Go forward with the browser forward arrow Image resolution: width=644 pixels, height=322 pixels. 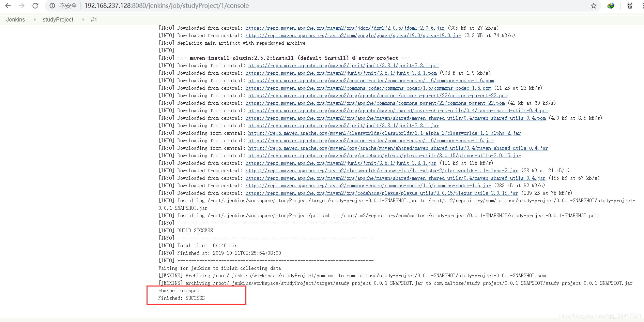tap(21, 6)
